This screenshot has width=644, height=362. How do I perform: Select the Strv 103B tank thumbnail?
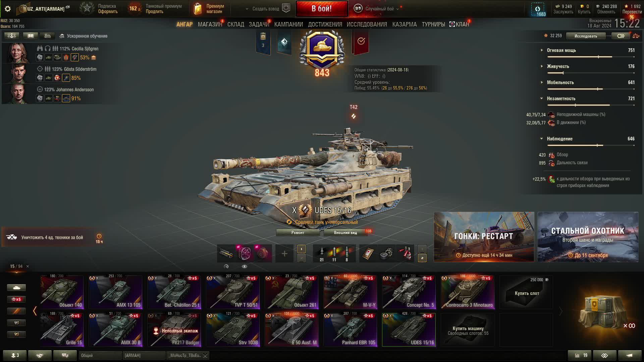click(x=233, y=329)
